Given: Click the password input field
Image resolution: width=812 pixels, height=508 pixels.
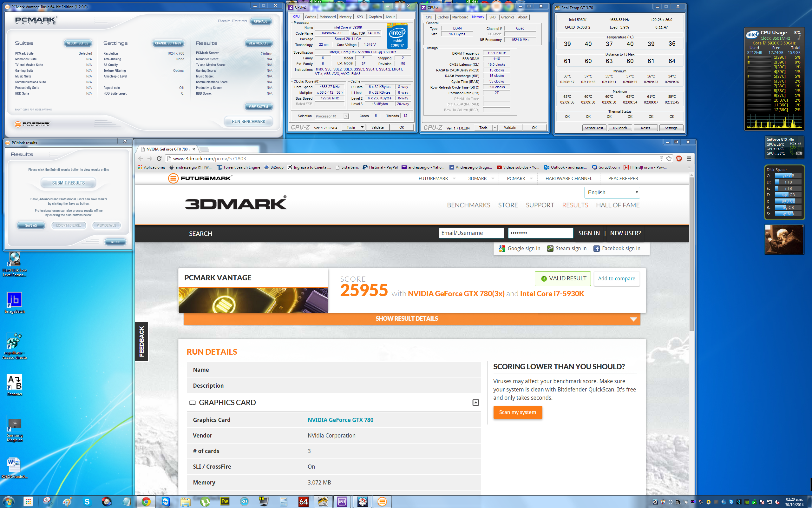Looking at the screenshot, I should (x=540, y=233).
